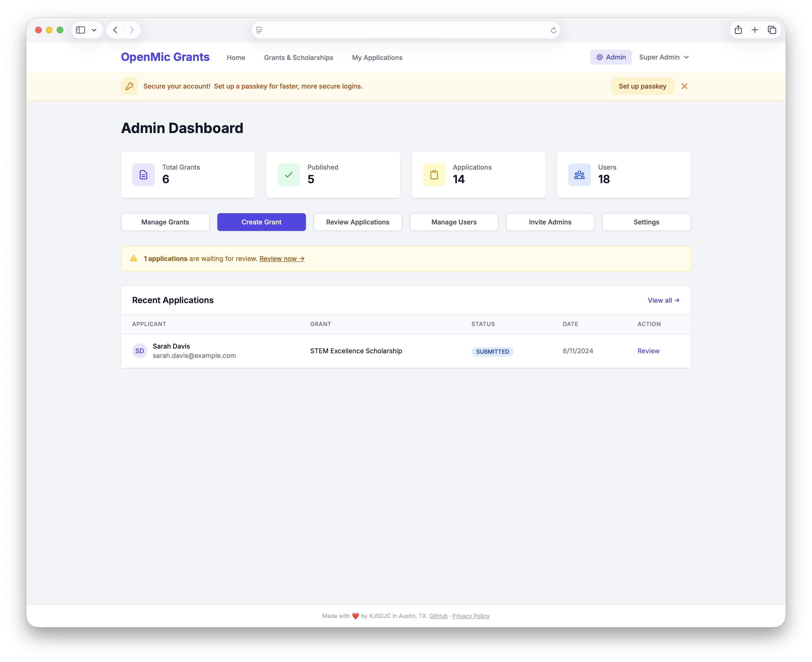Click the Total Grants document icon

point(143,175)
